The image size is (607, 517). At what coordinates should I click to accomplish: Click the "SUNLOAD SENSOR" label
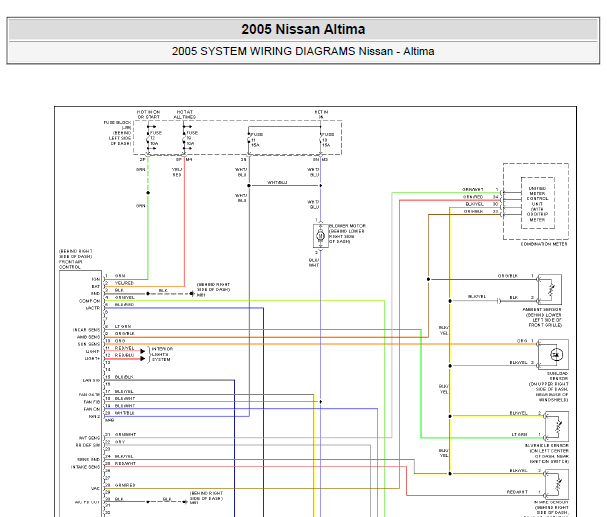pos(558,376)
